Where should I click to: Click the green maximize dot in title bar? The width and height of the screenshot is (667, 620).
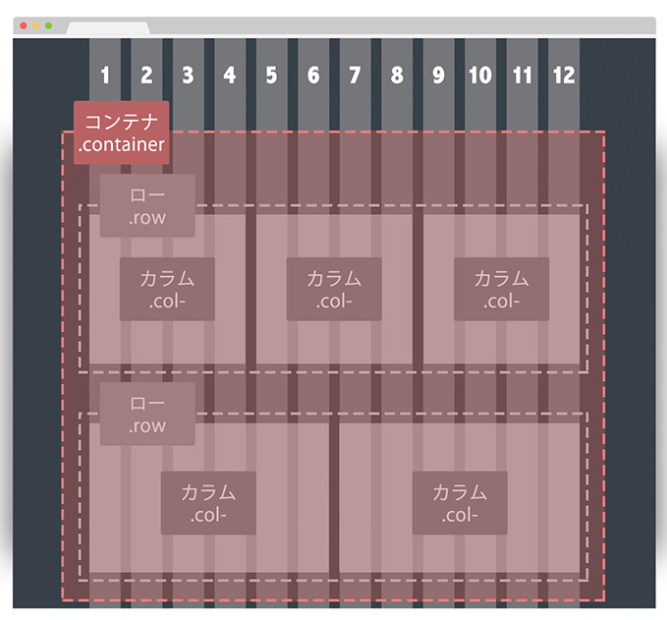pyautogui.click(x=48, y=26)
